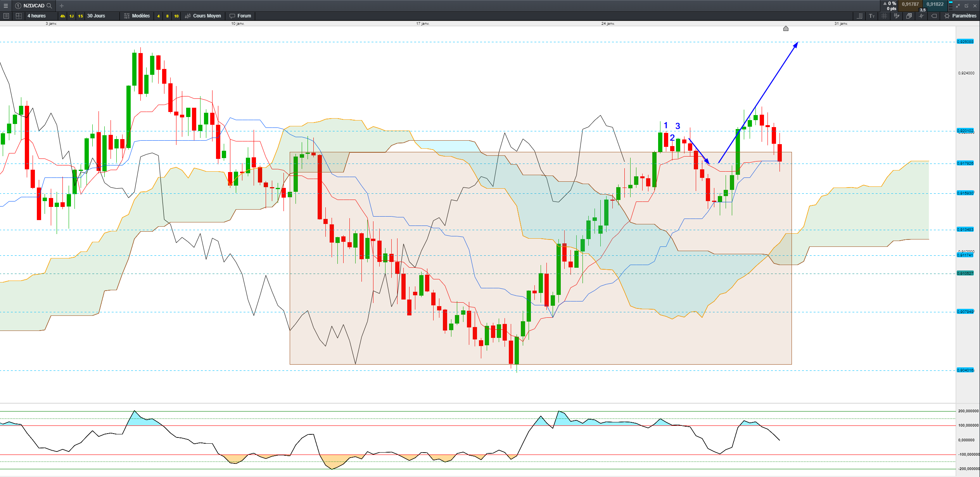Click the buy price 0,91822

(x=935, y=5)
